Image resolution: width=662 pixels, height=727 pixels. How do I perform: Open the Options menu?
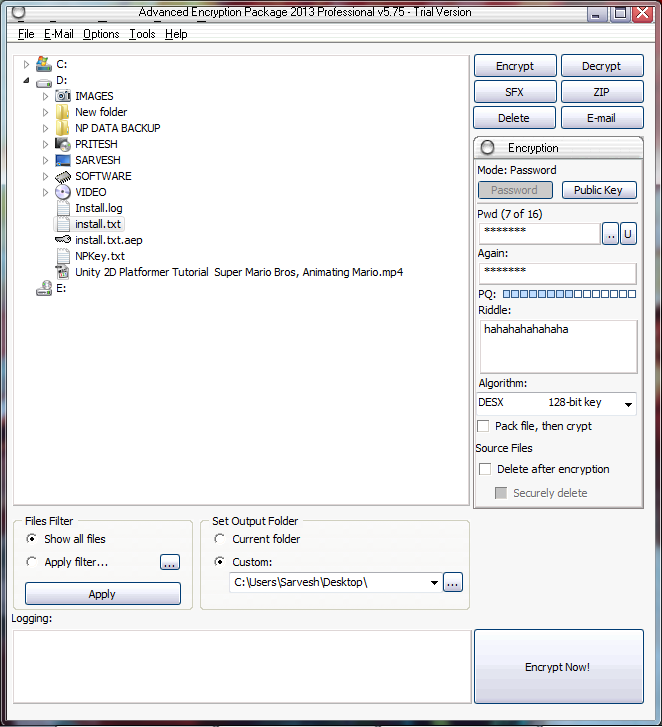tap(101, 34)
